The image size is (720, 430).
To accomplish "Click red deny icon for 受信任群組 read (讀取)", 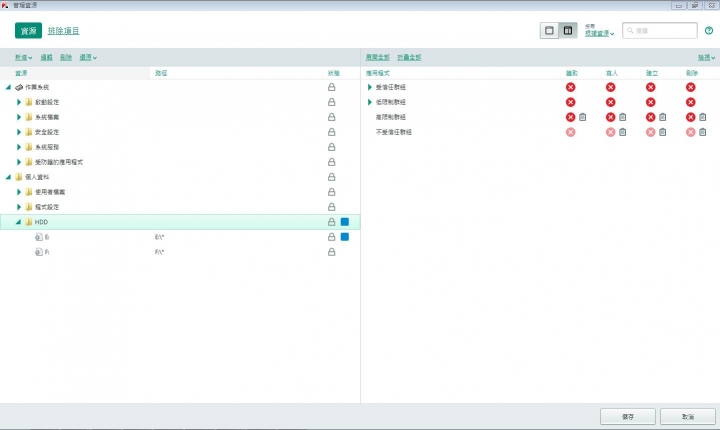I will point(570,87).
